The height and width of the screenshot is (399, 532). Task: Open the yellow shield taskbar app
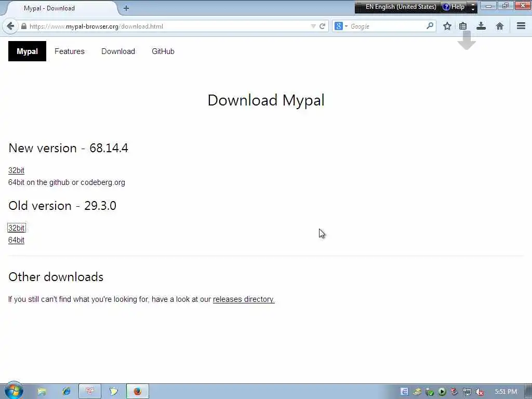pos(114,392)
